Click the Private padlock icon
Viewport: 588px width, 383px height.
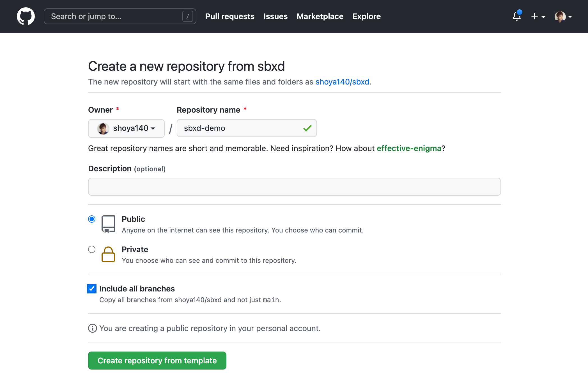(x=108, y=254)
